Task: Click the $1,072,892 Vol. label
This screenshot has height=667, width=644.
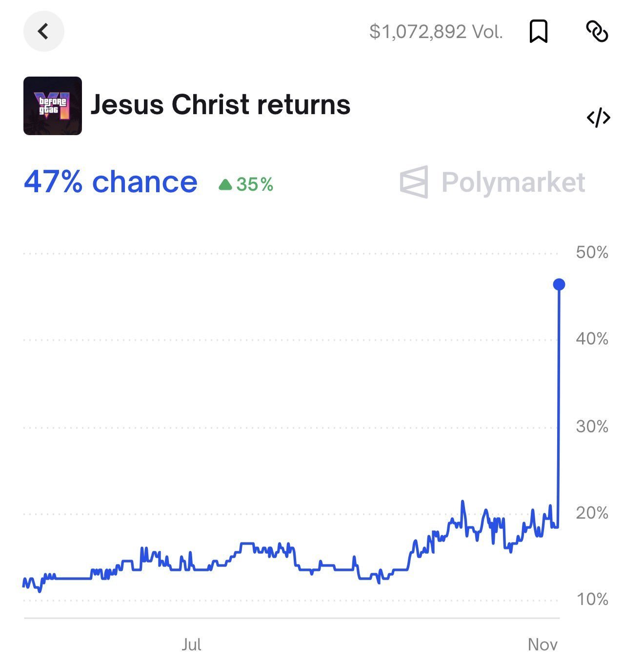Action: pyautogui.click(x=436, y=32)
